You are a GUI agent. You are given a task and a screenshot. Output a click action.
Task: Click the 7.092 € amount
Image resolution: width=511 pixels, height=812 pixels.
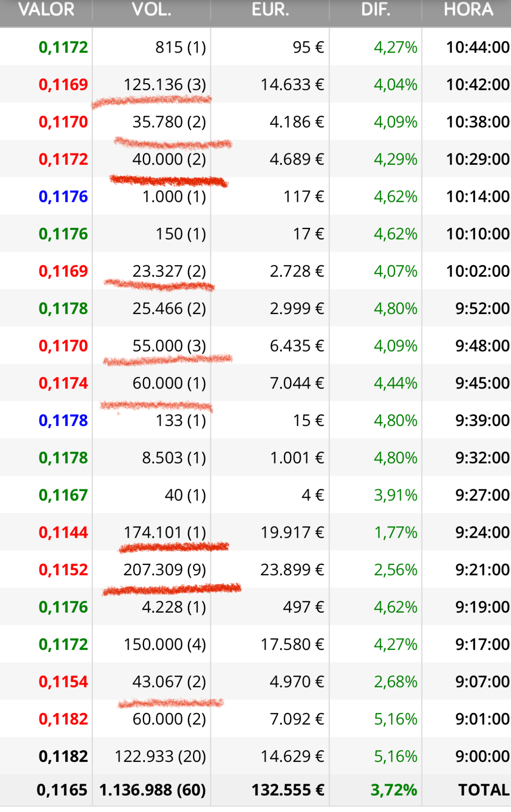[x=297, y=719]
